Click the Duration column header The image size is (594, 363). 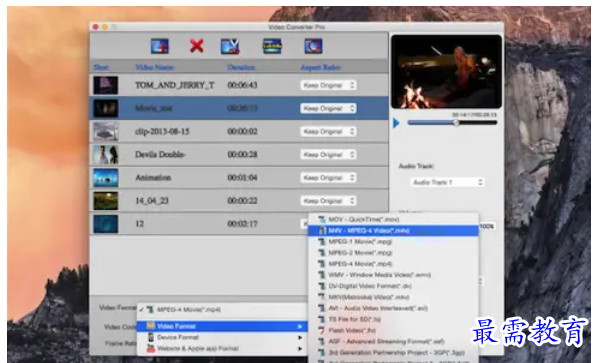(241, 67)
